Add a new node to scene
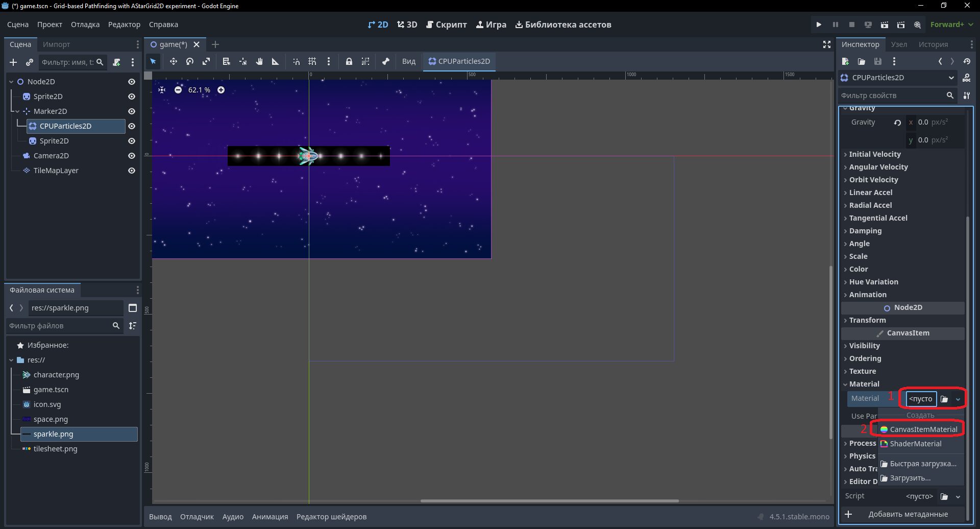Screen dimensions: 980x529 [x=13, y=62]
